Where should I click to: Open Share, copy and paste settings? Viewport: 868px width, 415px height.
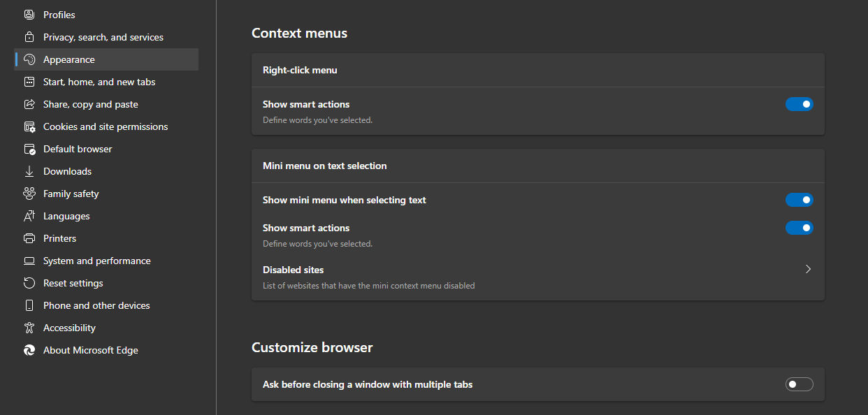coord(90,104)
